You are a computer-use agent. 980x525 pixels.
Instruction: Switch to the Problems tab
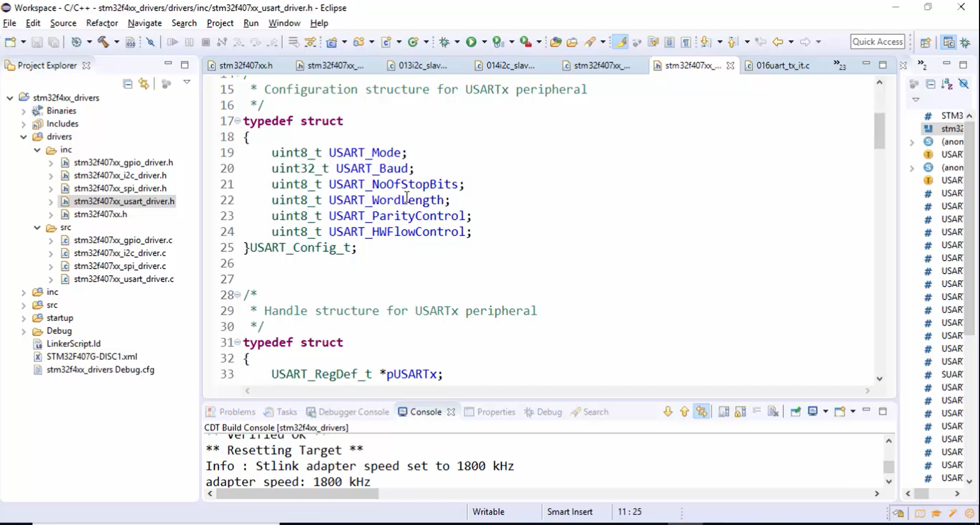click(x=231, y=412)
